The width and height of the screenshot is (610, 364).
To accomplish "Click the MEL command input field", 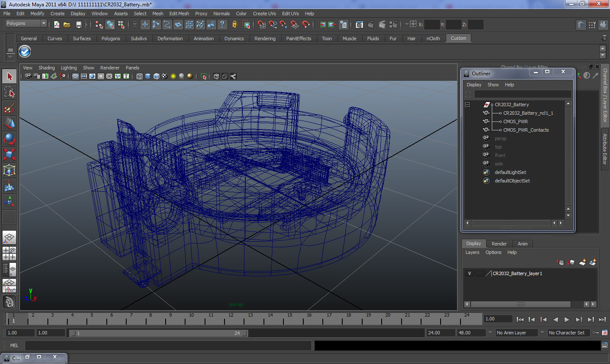I will (x=168, y=345).
